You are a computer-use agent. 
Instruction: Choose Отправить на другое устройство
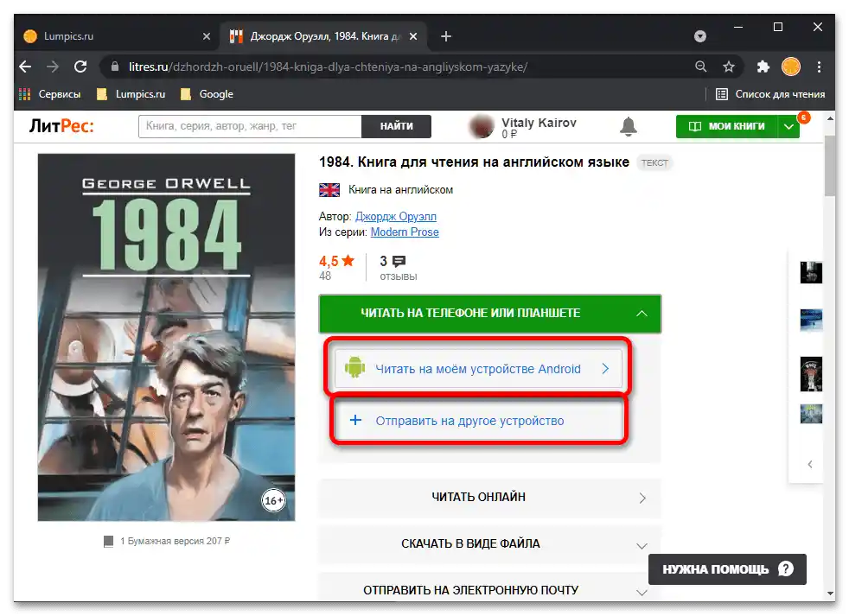tap(479, 421)
